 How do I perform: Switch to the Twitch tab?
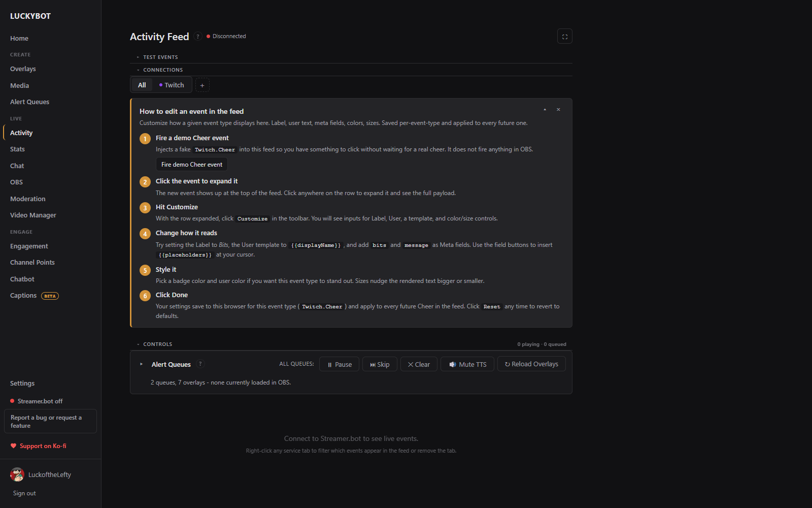pos(172,85)
